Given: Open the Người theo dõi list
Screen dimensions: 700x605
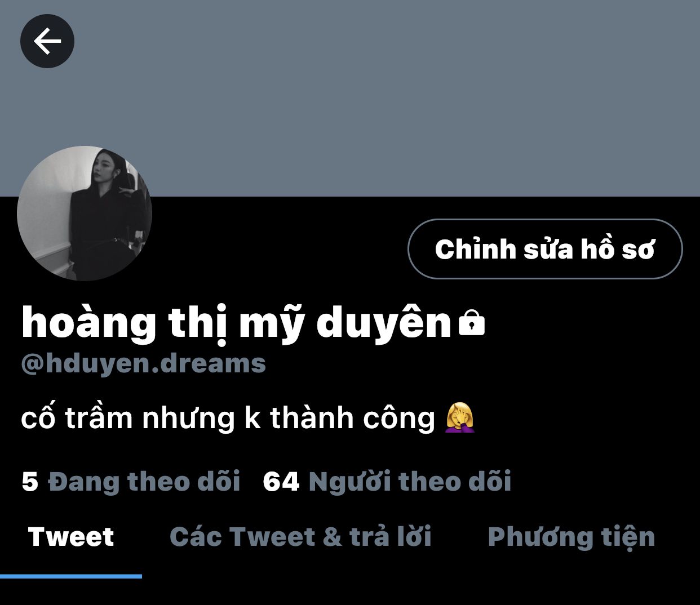Looking at the screenshot, I should pos(410,482).
